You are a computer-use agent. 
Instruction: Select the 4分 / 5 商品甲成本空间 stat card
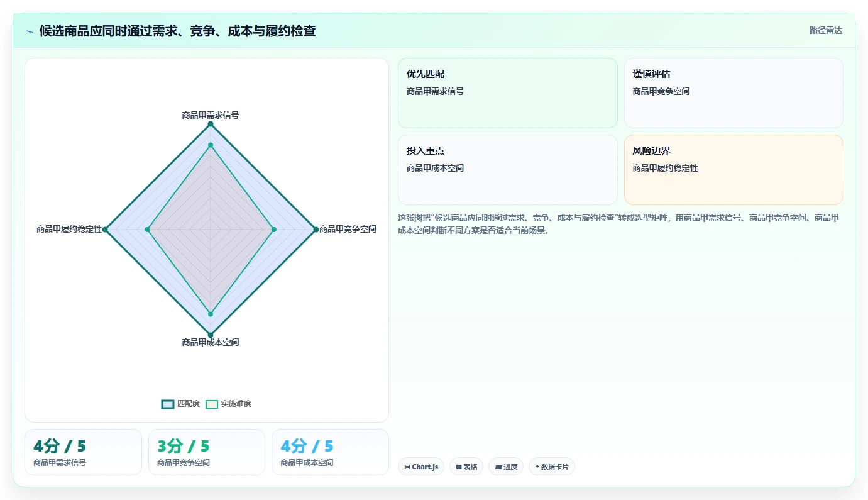(330, 452)
